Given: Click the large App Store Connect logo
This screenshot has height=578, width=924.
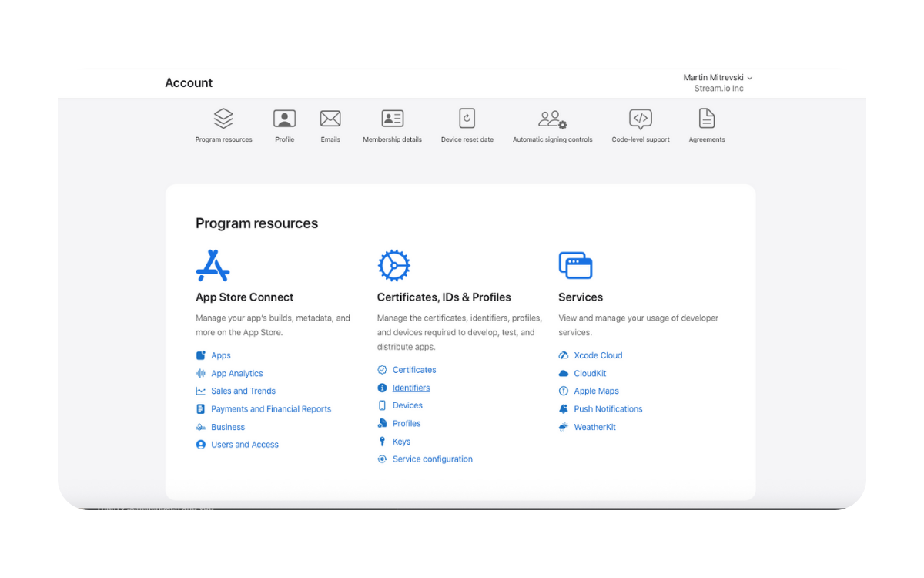Looking at the screenshot, I should (x=213, y=265).
